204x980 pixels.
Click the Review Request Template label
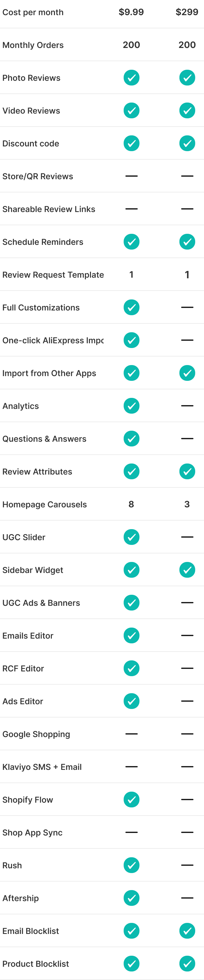point(53,275)
